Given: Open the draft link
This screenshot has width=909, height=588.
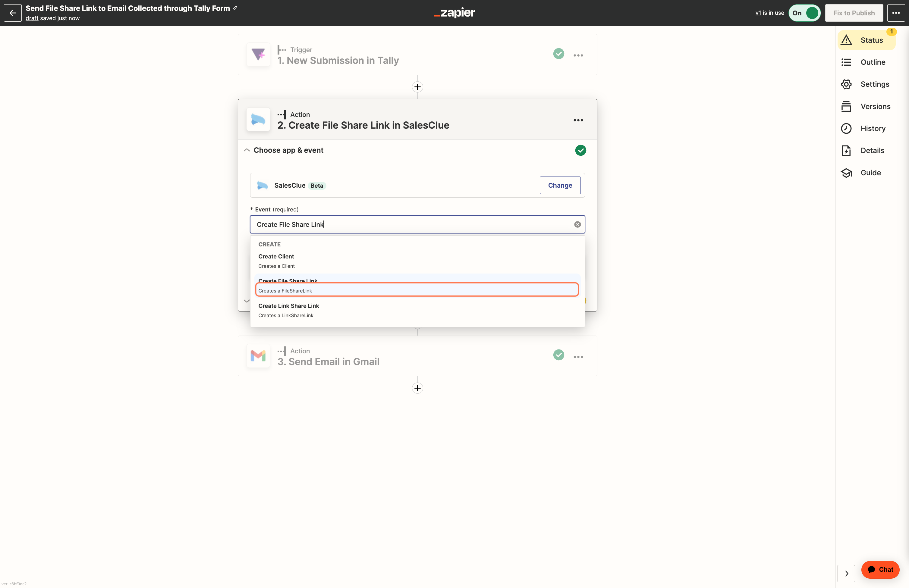Looking at the screenshot, I should coord(32,18).
